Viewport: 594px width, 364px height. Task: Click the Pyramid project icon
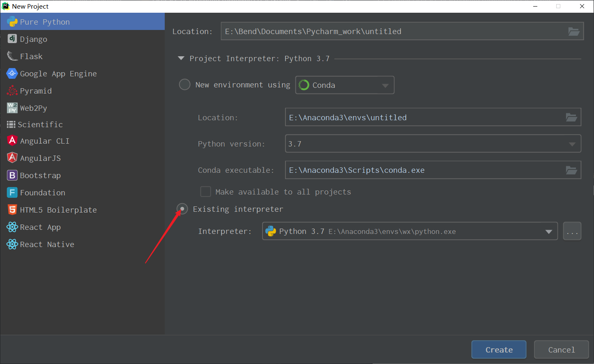pyautogui.click(x=12, y=91)
